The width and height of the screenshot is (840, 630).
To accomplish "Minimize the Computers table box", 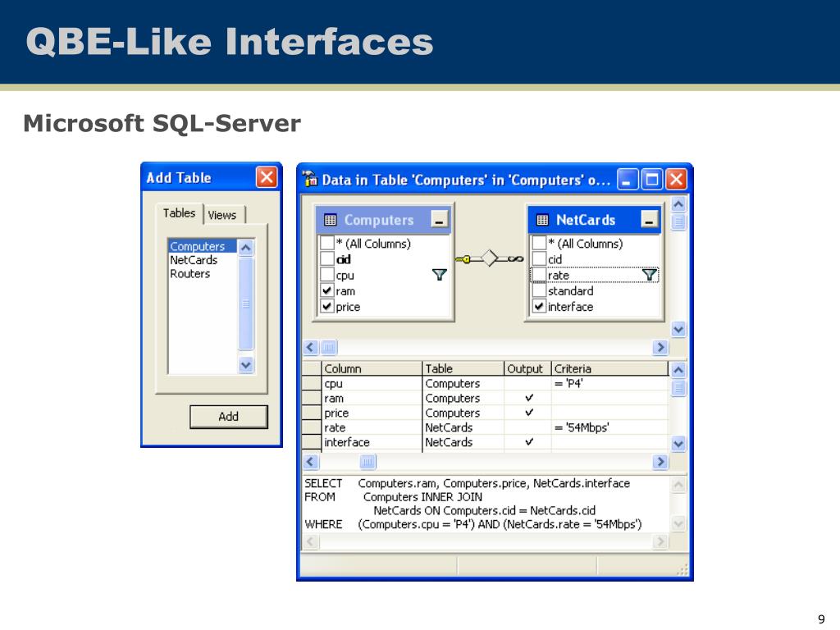I will (440, 219).
